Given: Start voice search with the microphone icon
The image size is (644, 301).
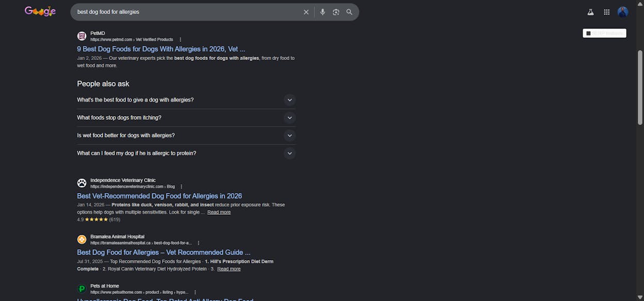Looking at the screenshot, I should point(323,12).
